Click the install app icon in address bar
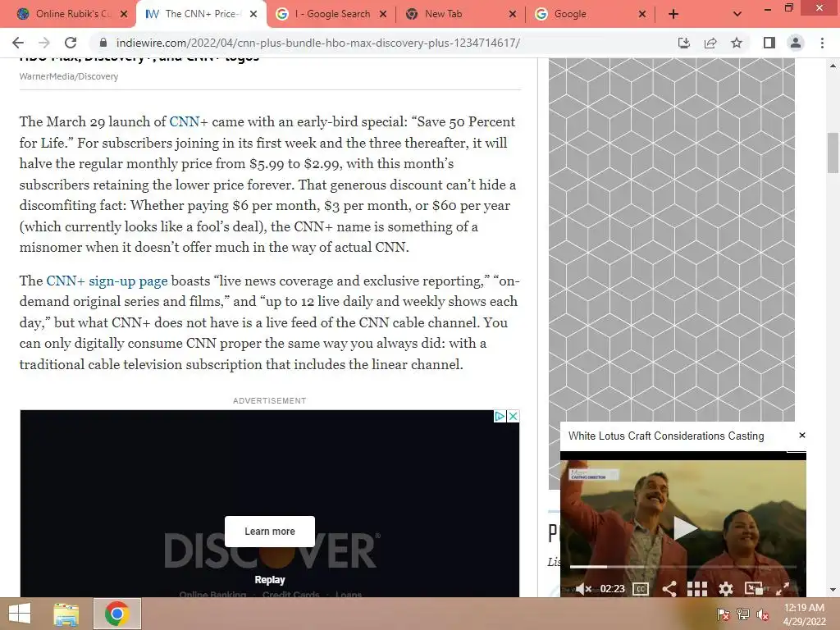The width and height of the screenshot is (840, 630). coord(684,43)
